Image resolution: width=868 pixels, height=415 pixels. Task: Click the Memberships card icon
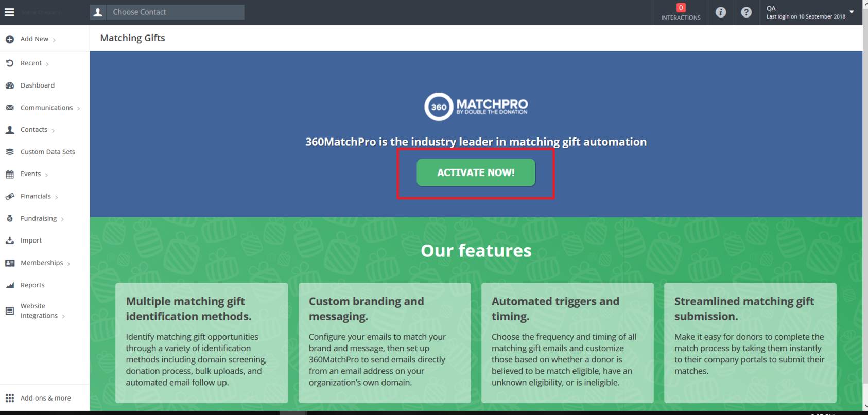(x=10, y=263)
